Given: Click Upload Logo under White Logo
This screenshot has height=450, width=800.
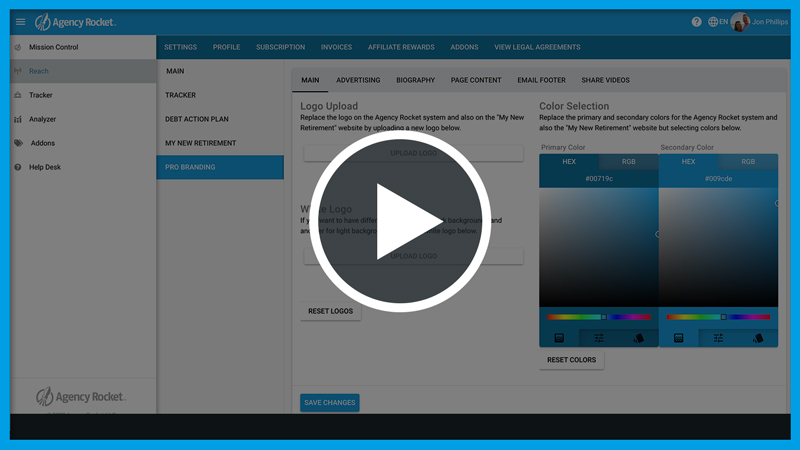Looking at the screenshot, I should pos(413,256).
